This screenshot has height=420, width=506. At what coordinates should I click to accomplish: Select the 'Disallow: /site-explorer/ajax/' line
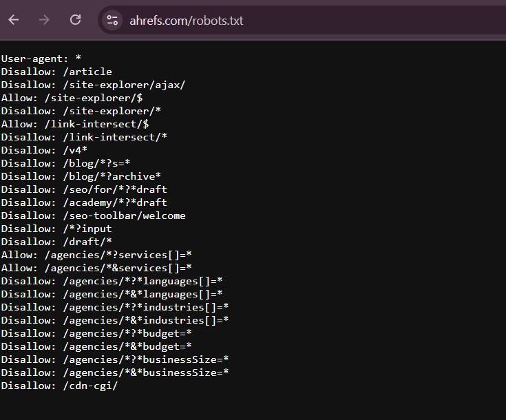pos(93,85)
